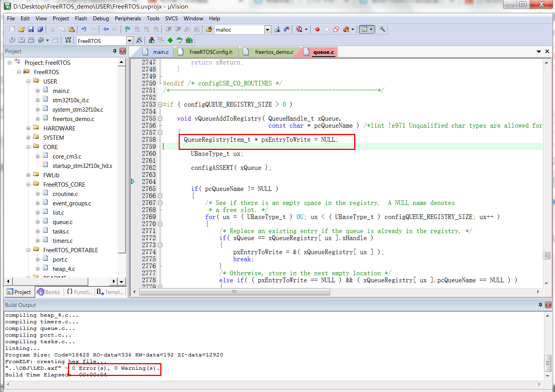
Task: Click the 'linking...' build output line
Action: pos(23,348)
